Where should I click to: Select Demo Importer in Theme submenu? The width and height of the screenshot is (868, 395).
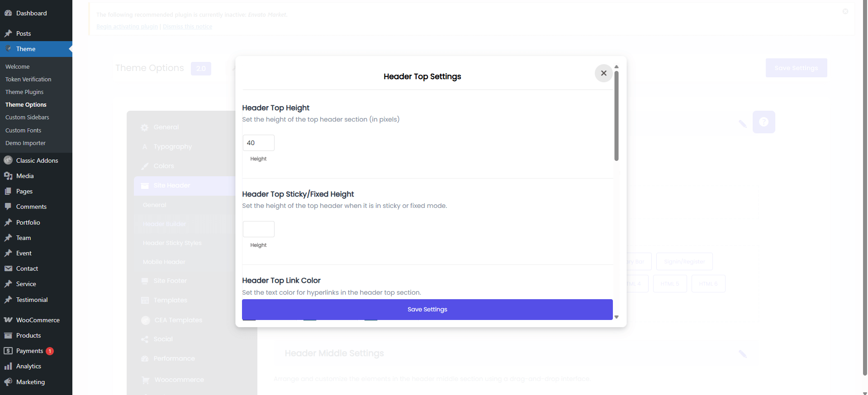25,143
